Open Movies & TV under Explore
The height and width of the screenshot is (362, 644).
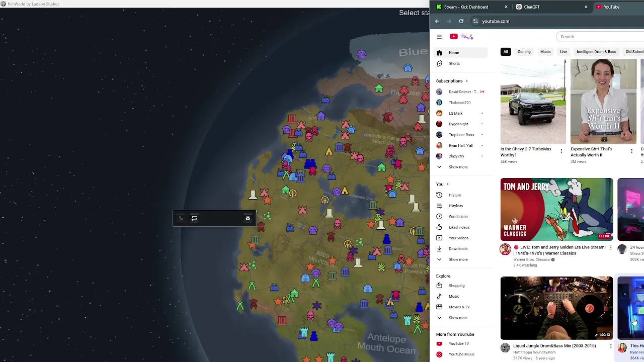461,307
